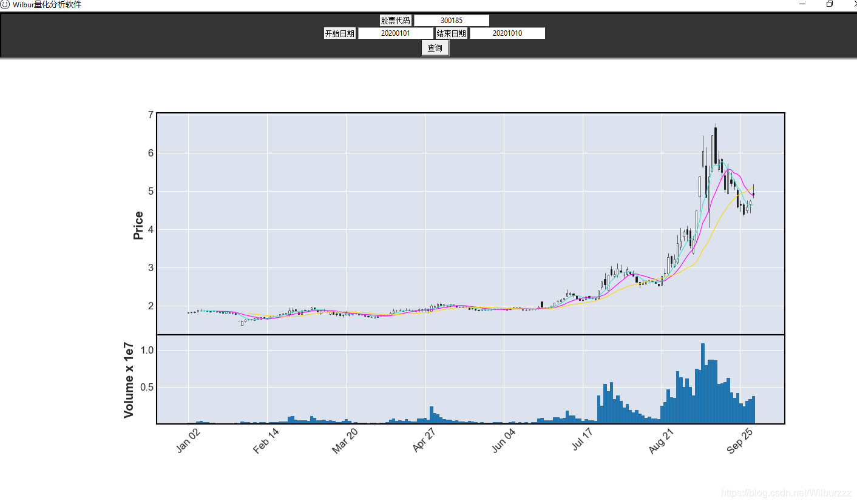This screenshot has width=857, height=504.
Task: Click the price tick value 5
Action: (150, 192)
